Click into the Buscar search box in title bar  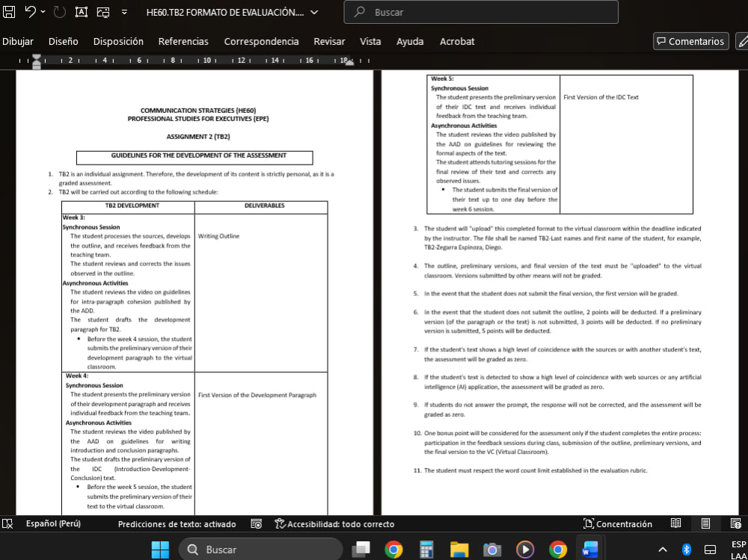pyautogui.click(x=481, y=12)
